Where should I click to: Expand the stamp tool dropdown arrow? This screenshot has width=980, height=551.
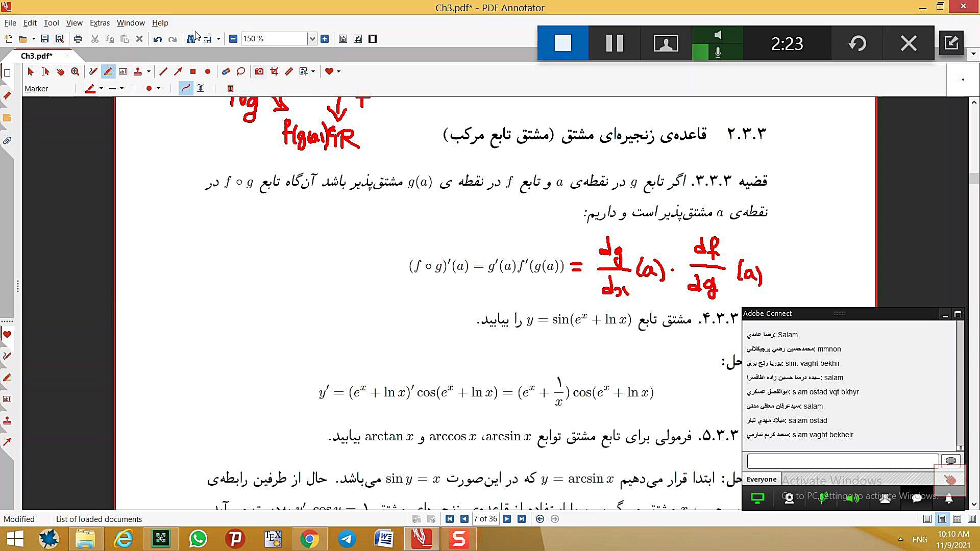pyautogui.click(x=149, y=71)
